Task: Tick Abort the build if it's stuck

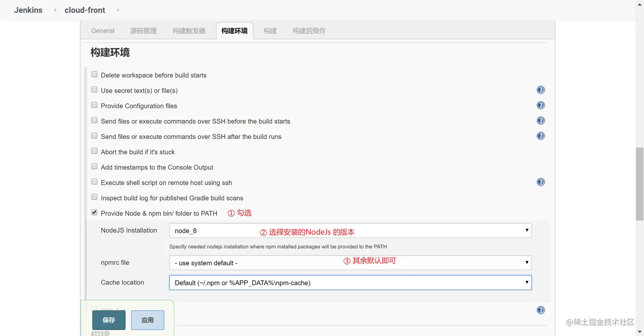Action: pyautogui.click(x=95, y=151)
